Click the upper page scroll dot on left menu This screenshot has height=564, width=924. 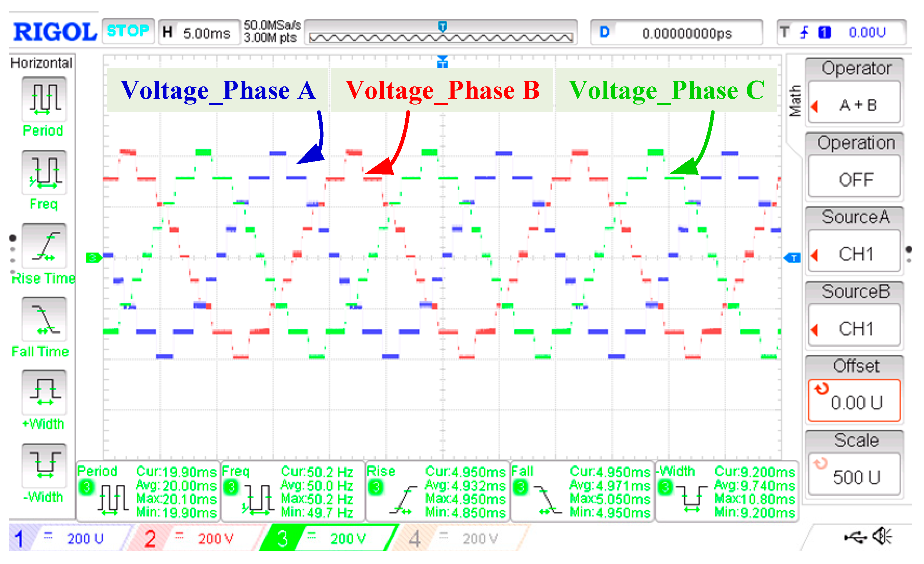13,238
